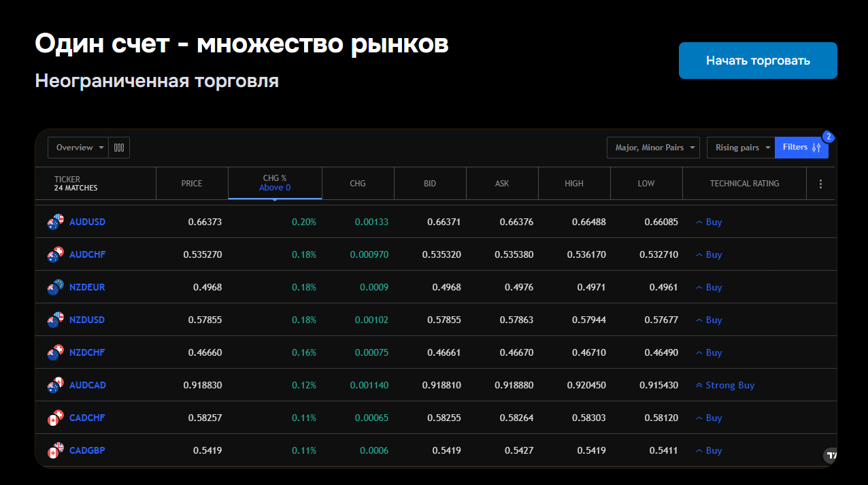Click the AUDCAD flag pair icon
868x485 pixels.
coord(55,385)
